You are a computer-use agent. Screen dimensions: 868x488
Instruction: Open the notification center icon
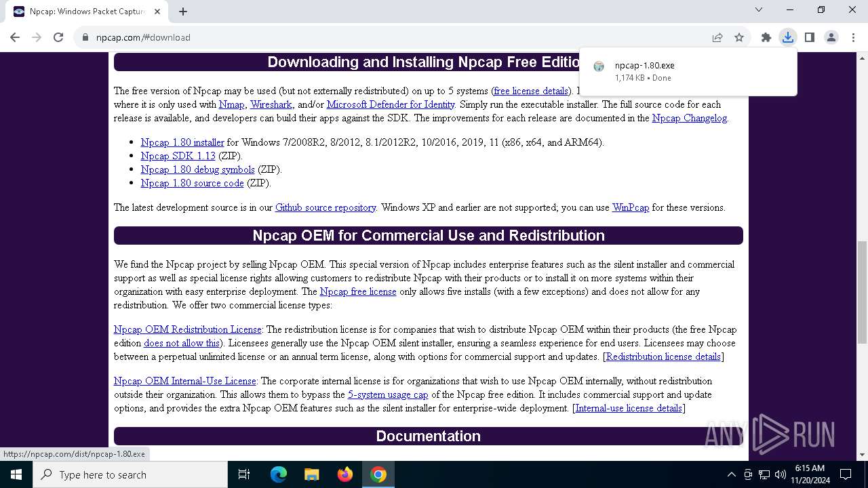pos(846,474)
